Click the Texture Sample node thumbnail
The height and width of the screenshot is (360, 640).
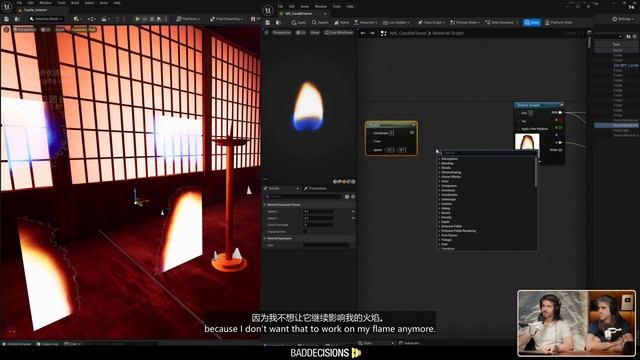click(x=527, y=142)
